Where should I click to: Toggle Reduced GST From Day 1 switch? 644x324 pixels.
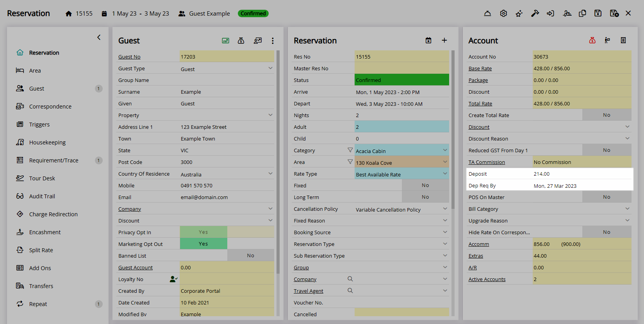tap(607, 150)
